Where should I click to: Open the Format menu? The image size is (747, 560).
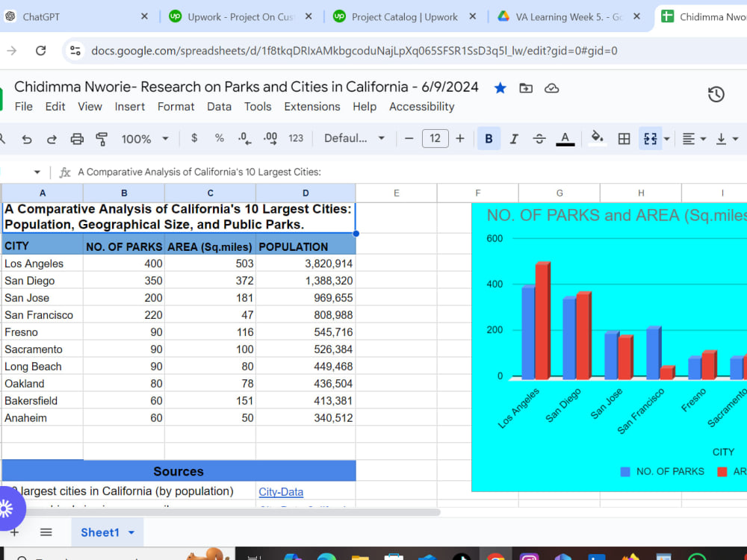coord(176,107)
